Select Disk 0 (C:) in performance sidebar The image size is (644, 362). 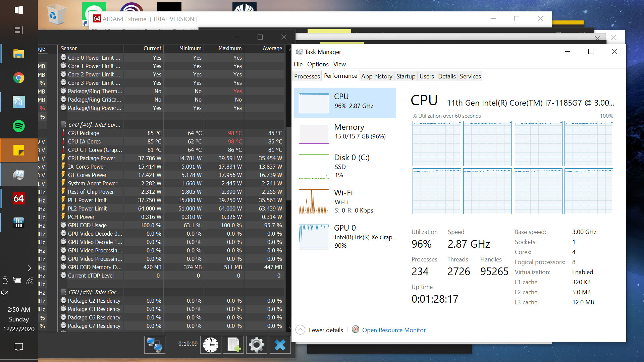point(345,166)
